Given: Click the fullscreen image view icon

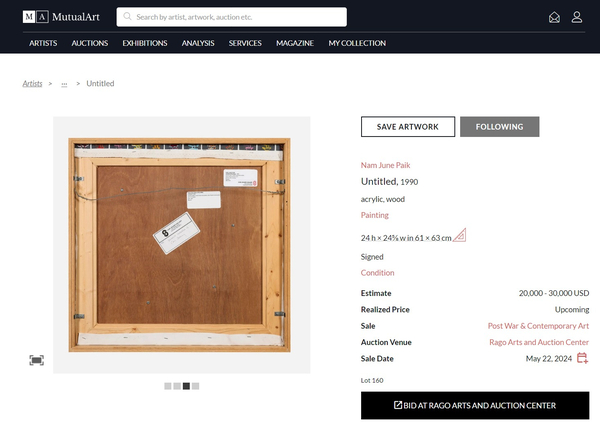Looking at the screenshot, I should tap(36, 360).
